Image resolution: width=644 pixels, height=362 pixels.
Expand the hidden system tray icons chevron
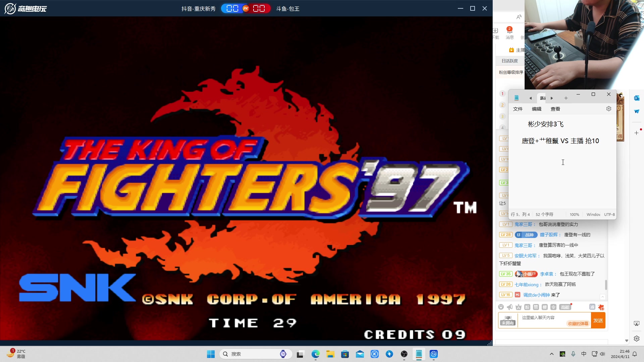tap(551, 354)
